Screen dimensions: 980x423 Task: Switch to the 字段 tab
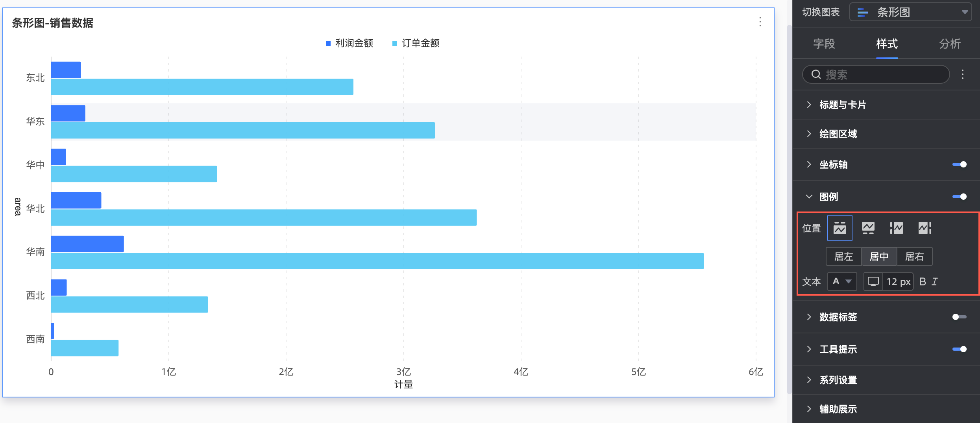(x=824, y=44)
